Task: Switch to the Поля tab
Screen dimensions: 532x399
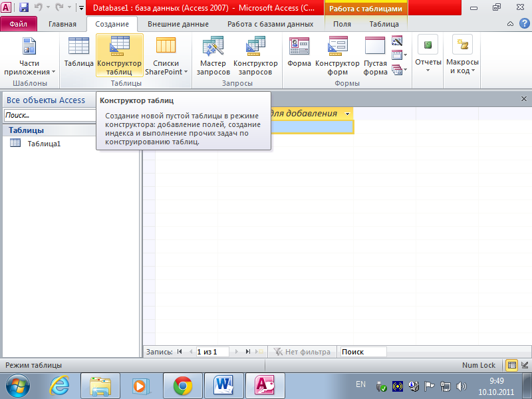Action: pyautogui.click(x=342, y=24)
